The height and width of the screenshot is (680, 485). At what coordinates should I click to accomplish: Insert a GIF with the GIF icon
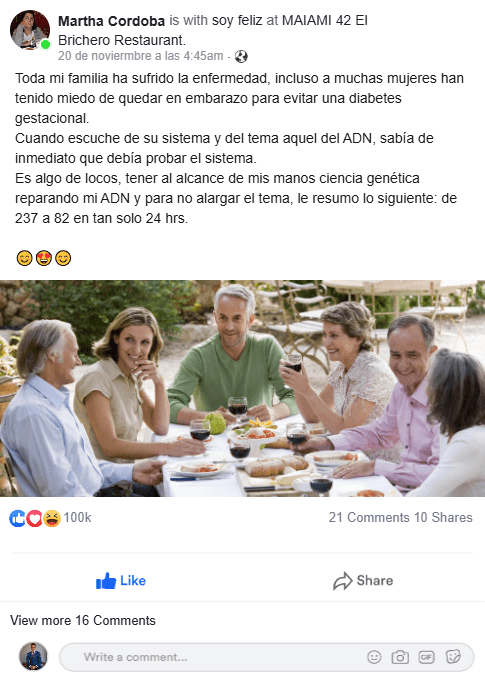pyautogui.click(x=426, y=657)
